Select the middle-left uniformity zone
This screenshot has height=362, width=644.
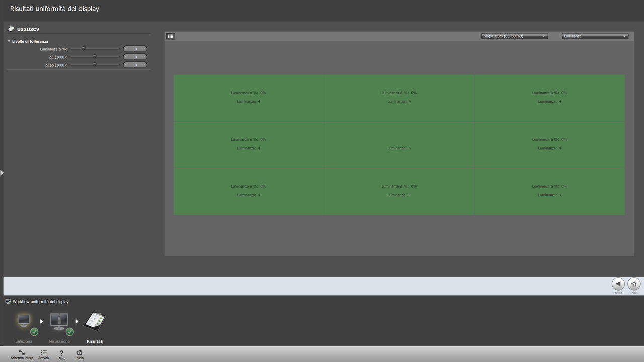pyautogui.click(x=249, y=145)
